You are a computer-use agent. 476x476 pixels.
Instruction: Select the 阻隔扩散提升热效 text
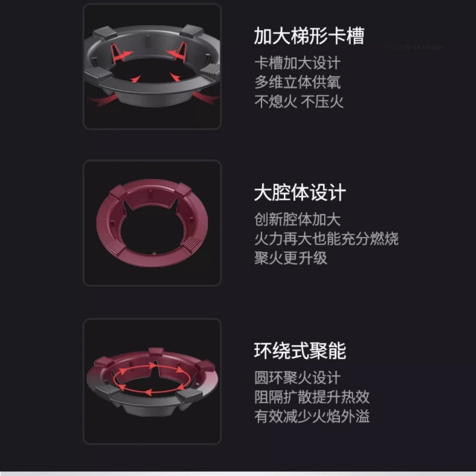(x=312, y=397)
